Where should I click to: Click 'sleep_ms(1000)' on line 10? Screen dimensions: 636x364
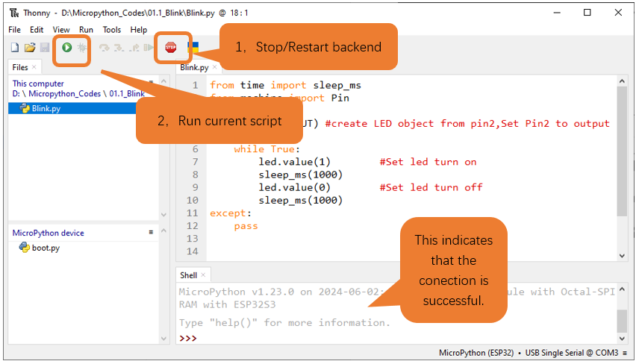click(301, 200)
